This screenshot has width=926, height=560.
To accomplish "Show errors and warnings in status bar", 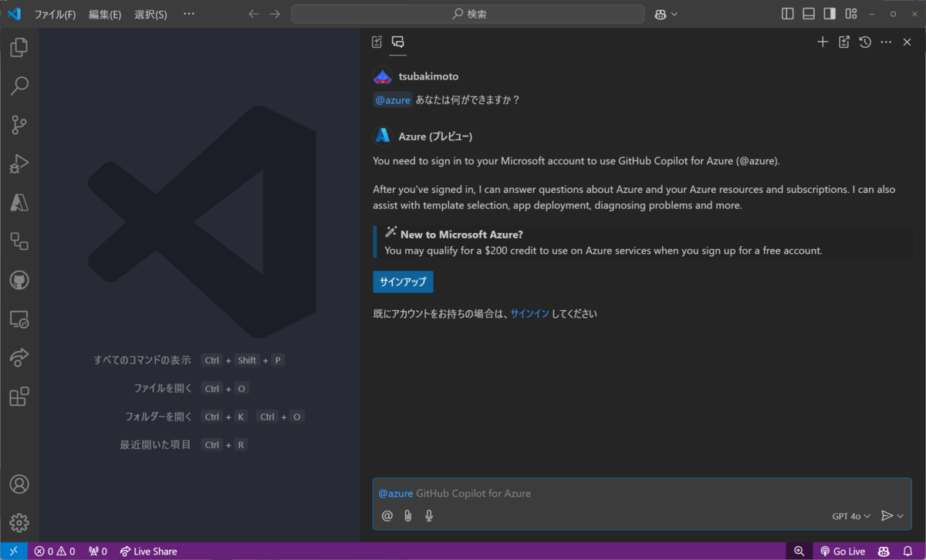I will pos(55,552).
